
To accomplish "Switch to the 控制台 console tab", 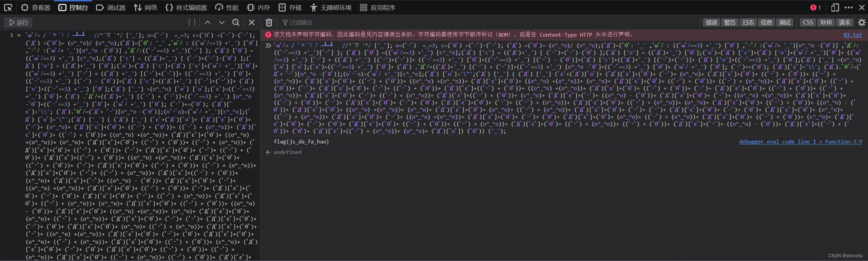I will click(x=73, y=7).
